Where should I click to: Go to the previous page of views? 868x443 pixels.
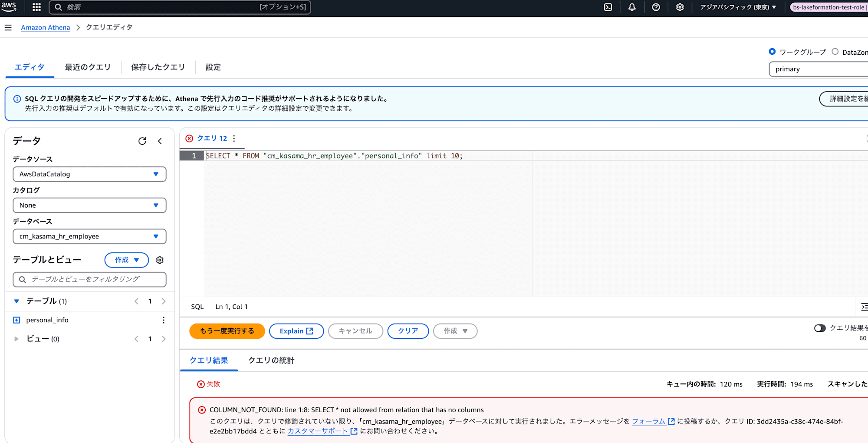click(x=136, y=339)
